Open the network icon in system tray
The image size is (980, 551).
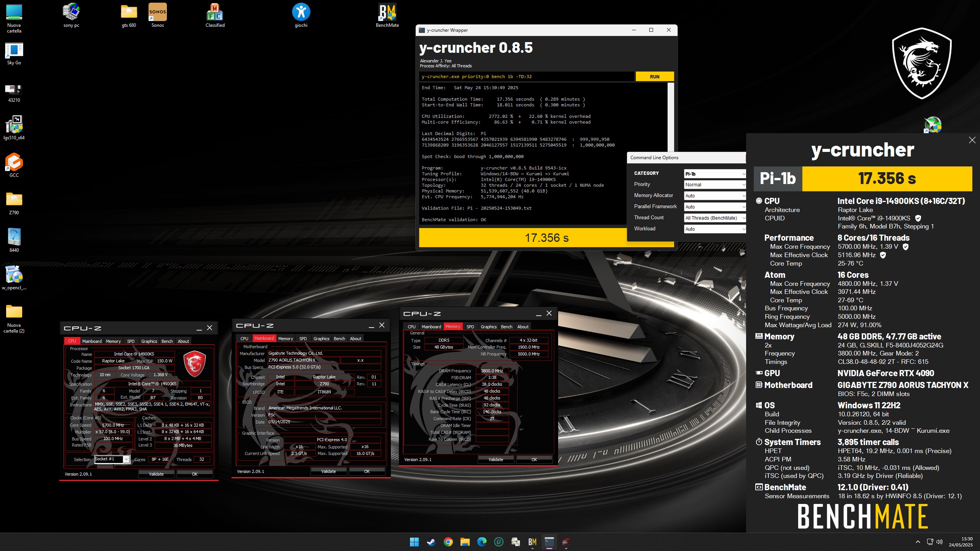pyautogui.click(x=929, y=542)
